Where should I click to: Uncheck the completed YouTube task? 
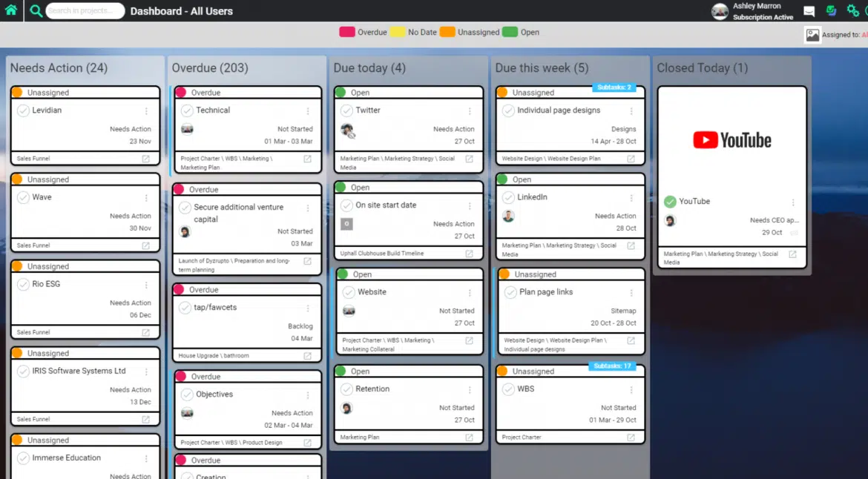coord(670,202)
